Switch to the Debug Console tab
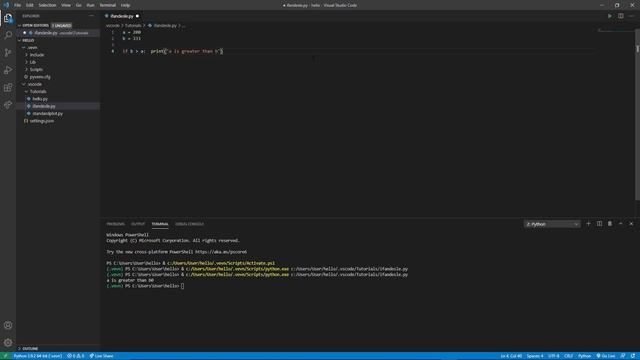The height and width of the screenshot is (360, 640). coord(189,224)
